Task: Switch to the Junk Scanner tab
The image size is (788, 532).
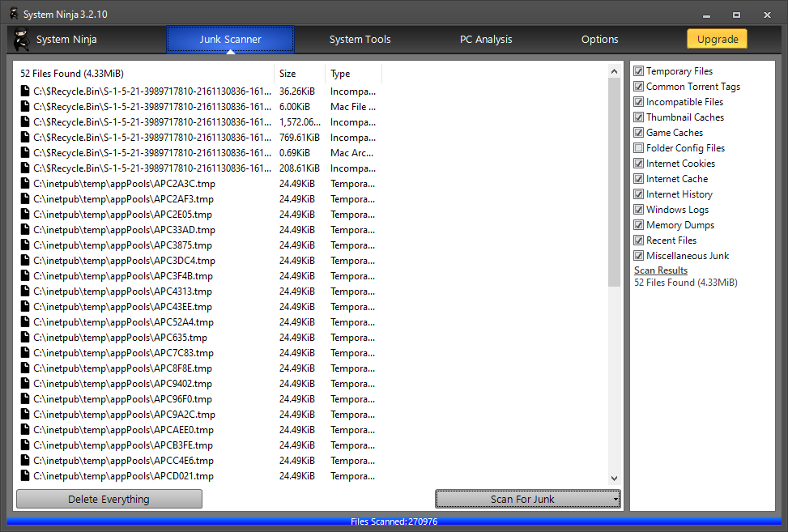Action: [x=230, y=39]
